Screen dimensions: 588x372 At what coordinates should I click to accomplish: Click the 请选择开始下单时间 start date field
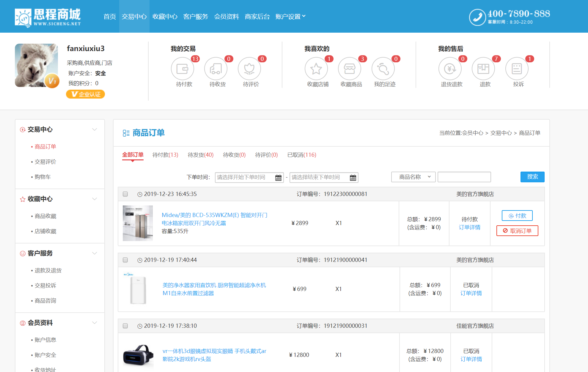tap(249, 177)
